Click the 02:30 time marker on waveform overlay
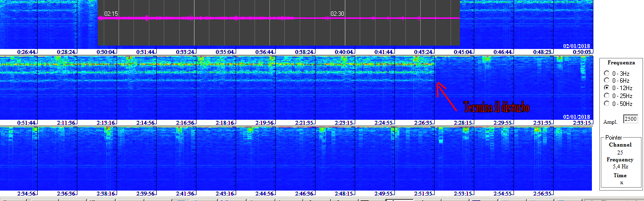 coord(337,14)
